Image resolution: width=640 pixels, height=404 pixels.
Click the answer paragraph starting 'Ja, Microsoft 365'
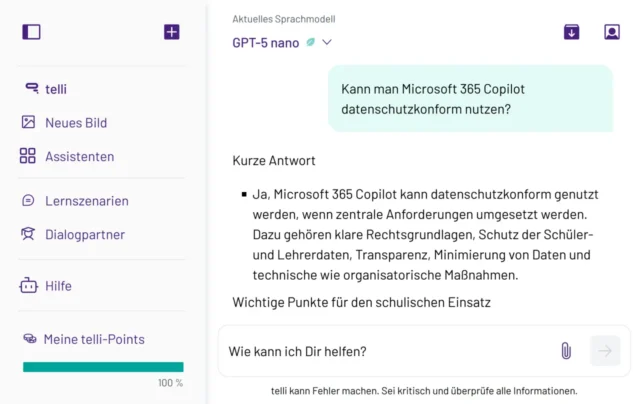click(425, 235)
